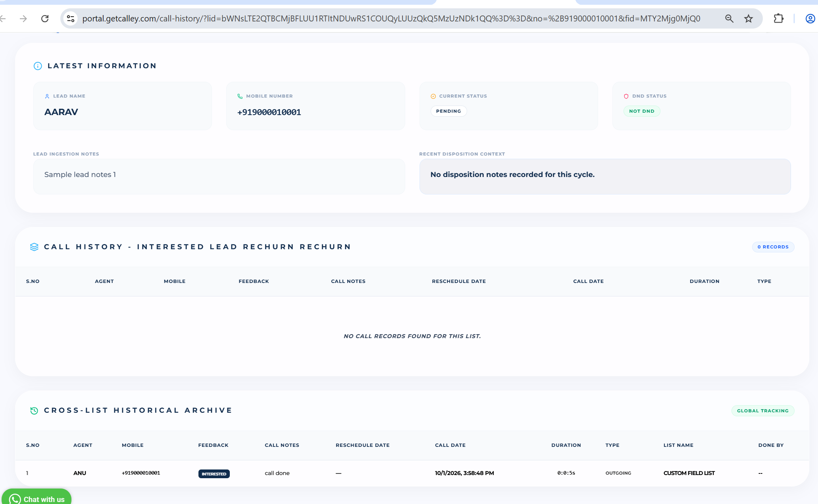Select the mobile number +919000010001 in Latest Information

(x=269, y=112)
